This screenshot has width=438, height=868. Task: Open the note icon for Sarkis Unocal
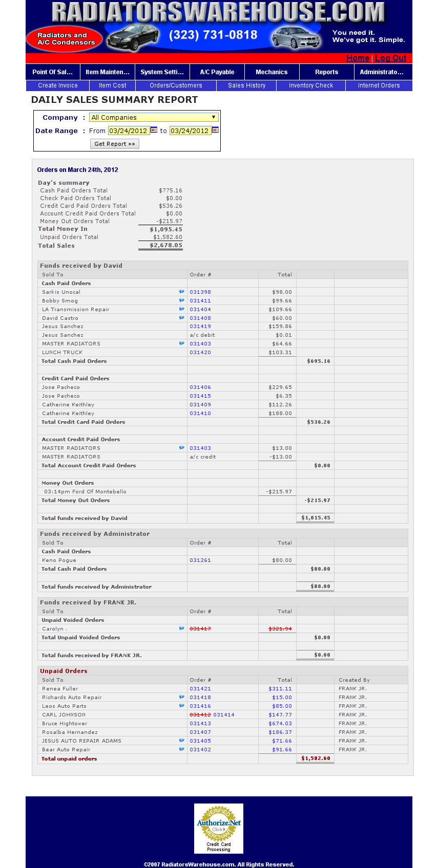point(181,292)
